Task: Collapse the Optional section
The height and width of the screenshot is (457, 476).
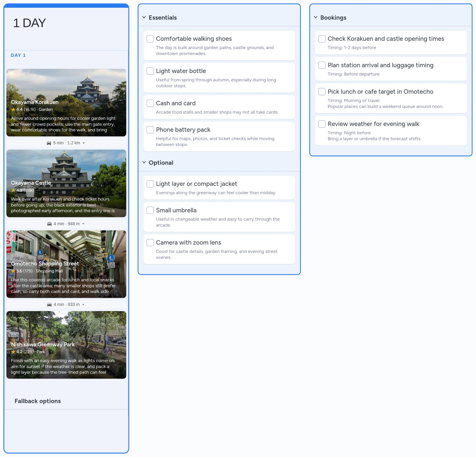Action: [144, 162]
